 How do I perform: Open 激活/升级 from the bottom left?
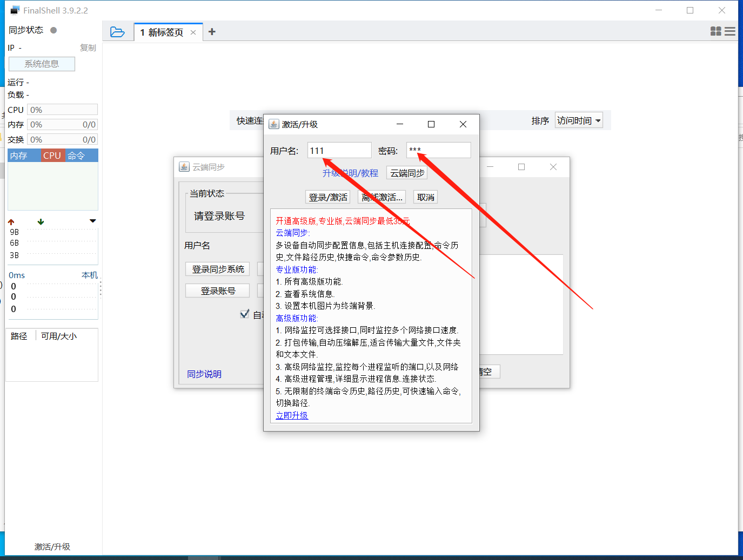(52, 546)
